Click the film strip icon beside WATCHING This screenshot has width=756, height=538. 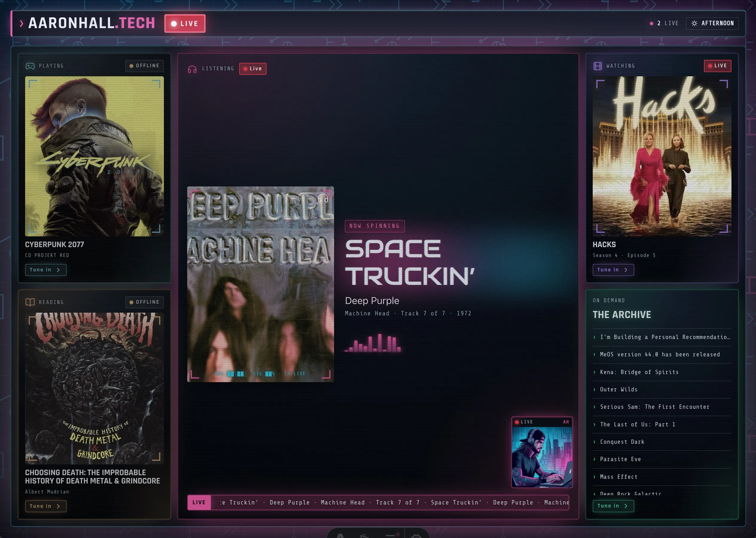point(598,66)
